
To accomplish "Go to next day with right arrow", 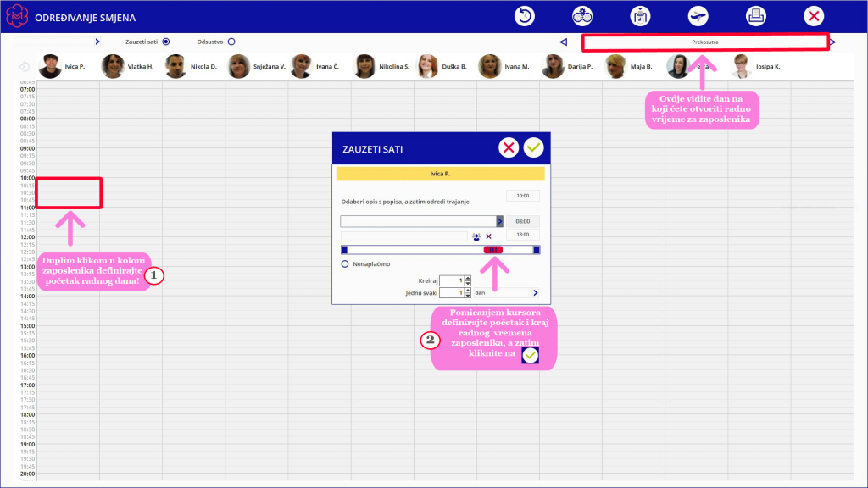I will pos(833,42).
